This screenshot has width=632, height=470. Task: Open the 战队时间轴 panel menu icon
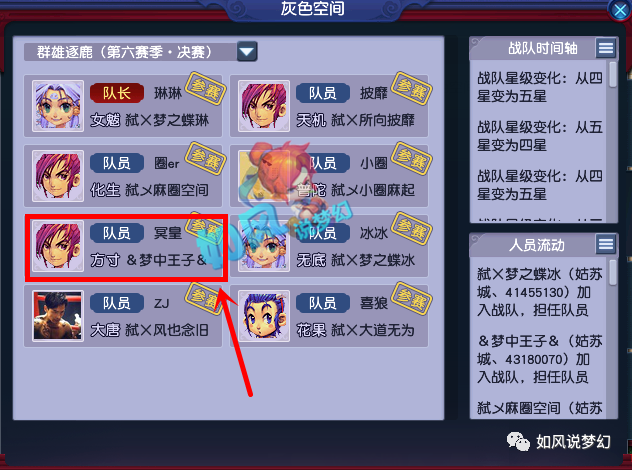[605, 48]
